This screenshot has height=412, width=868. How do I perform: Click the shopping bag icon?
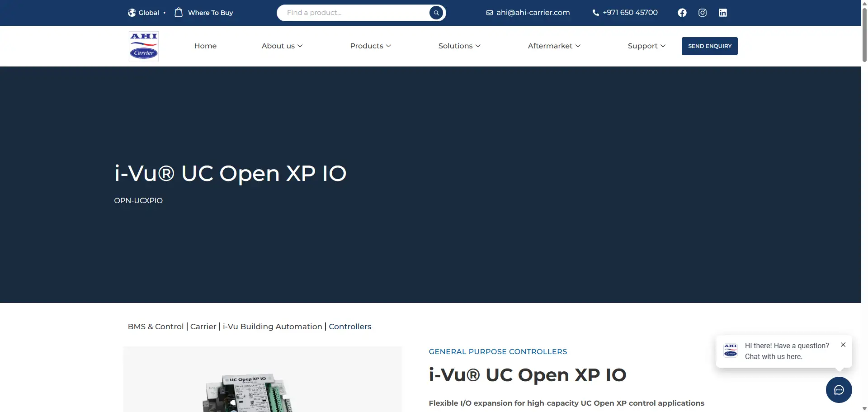coord(179,12)
